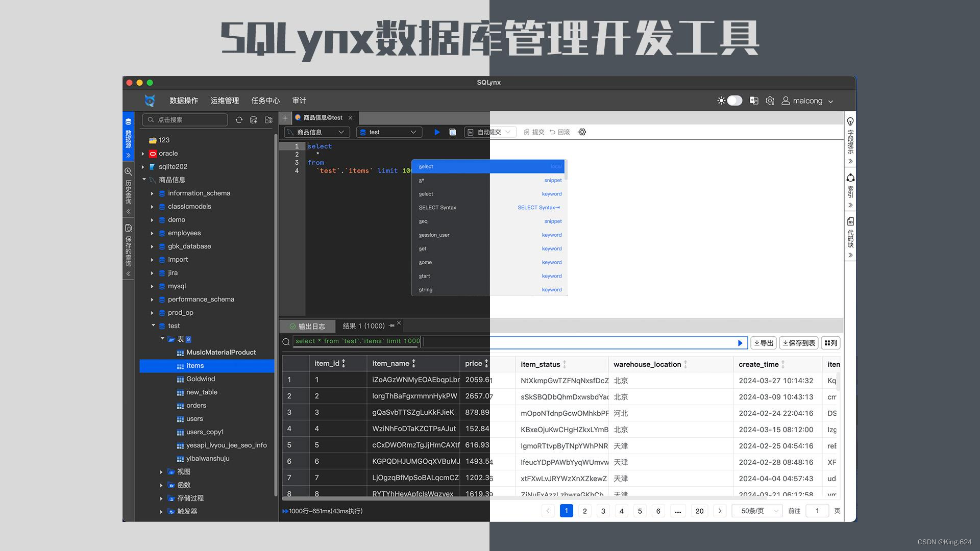Viewport: 980px width, 551px height.
Task: Open the 运维管理 menu
Action: click(225, 101)
